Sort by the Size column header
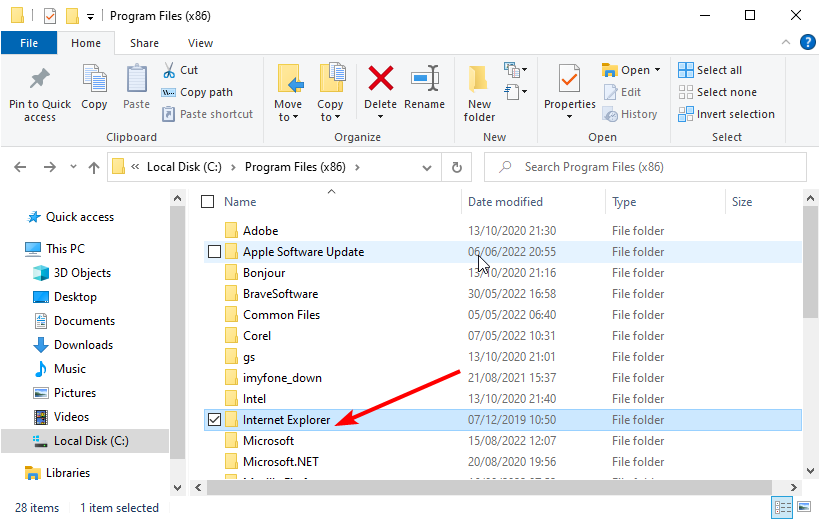Image resolution: width=820 pixels, height=520 pixels. (x=742, y=202)
